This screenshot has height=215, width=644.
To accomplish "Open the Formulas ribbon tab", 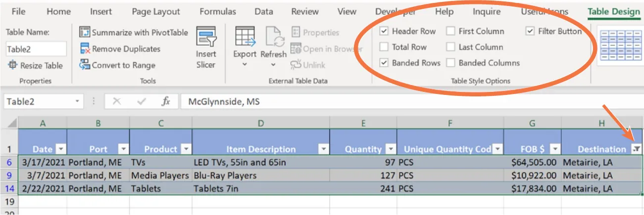I will 218,11.
